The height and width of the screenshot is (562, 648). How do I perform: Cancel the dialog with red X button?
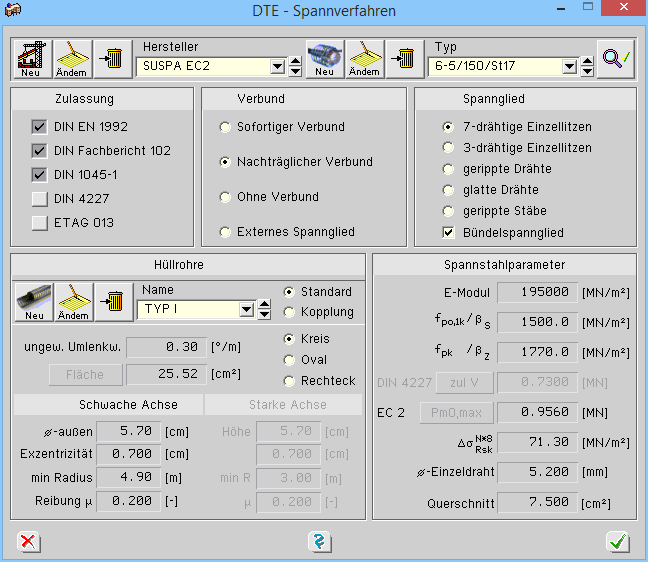(x=29, y=541)
